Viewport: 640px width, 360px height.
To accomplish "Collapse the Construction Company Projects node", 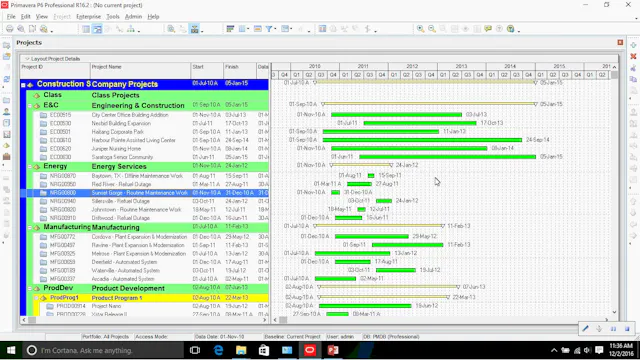I will 23,85.
